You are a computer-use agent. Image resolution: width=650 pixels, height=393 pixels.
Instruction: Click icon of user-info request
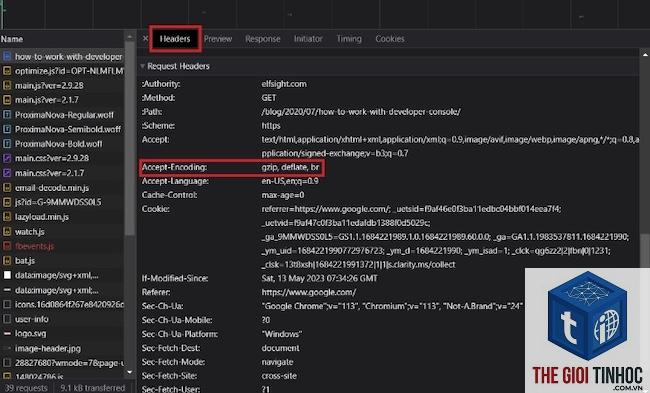tap(7, 319)
